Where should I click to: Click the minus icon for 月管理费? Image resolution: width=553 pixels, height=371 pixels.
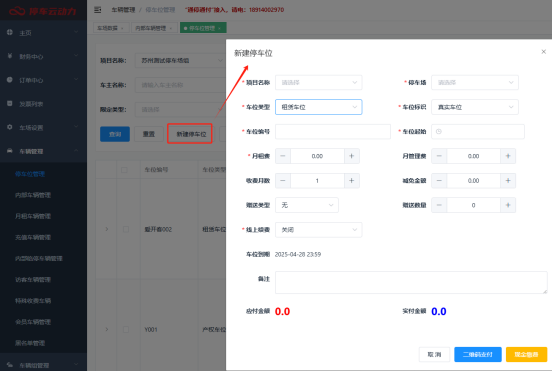coord(439,156)
